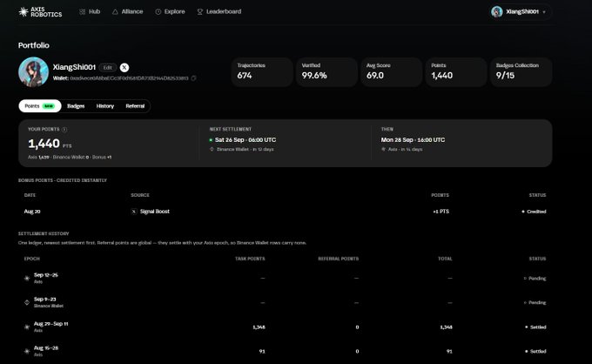Click the Trajectories 674 stat card
The image size is (592, 364).
click(x=262, y=72)
